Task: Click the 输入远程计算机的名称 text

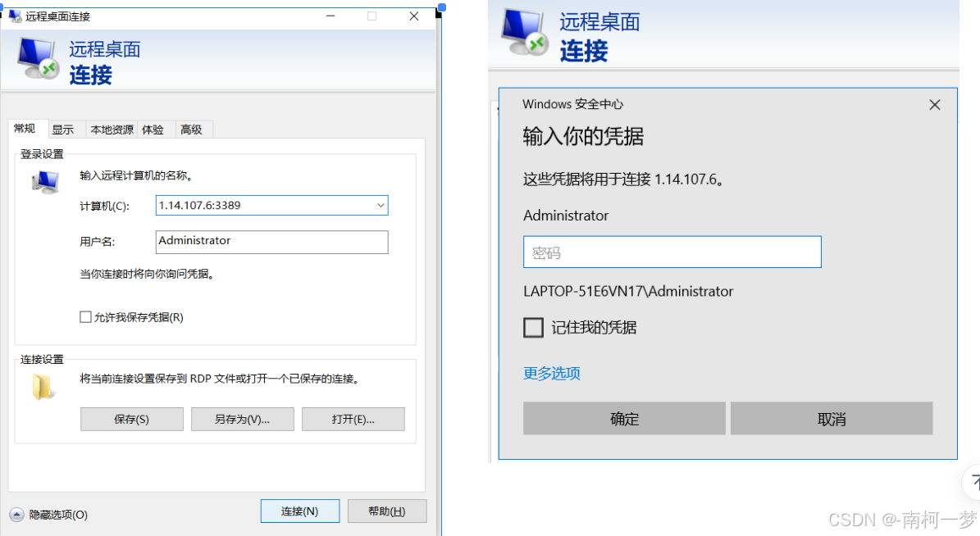Action: tap(136, 175)
